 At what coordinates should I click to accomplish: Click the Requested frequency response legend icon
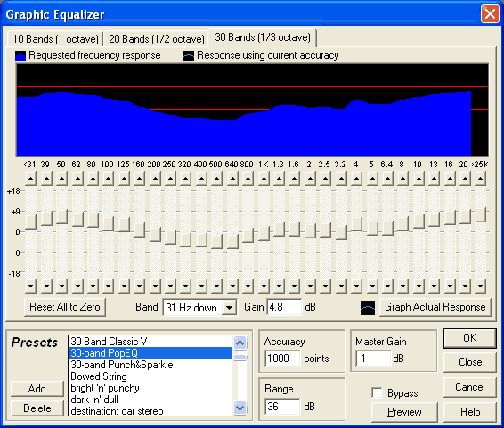pos(20,56)
